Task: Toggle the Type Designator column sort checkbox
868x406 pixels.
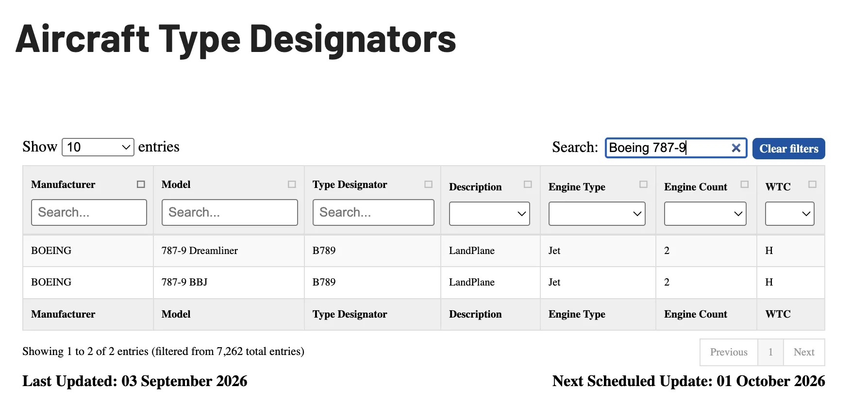Action: [x=428, y=185]
